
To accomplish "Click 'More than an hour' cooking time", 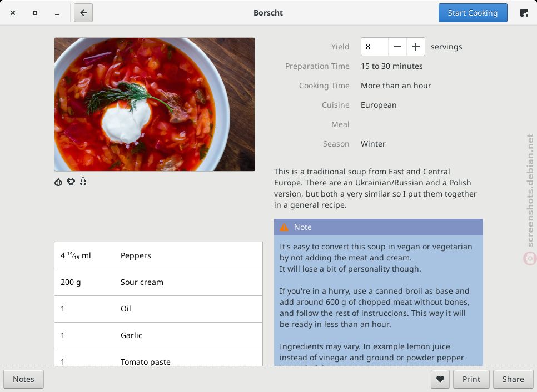I will (396, 86).
